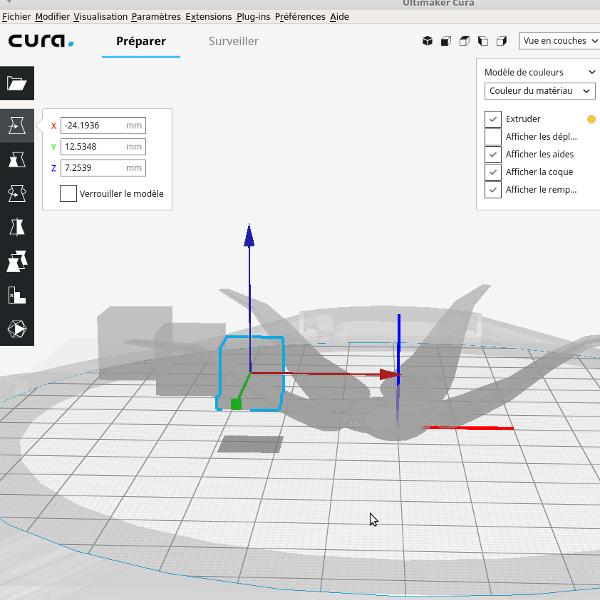Click the Cura logo
The width and height of the screenshot is (600, 600).
pyautogui.click(x=41, y=41)
